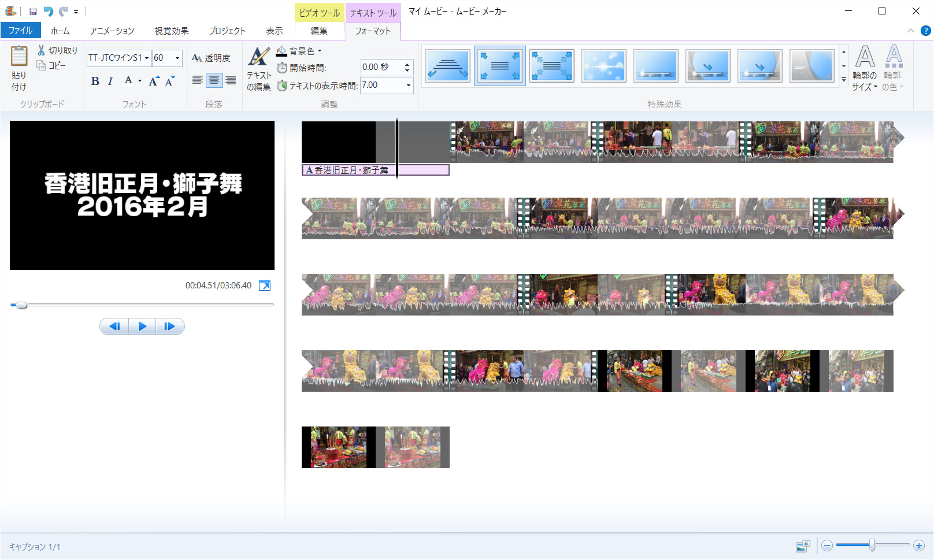Click the 輪郭のサイズ outline size button
Viewport: 934px width, 560px height.
coord(865,68)
